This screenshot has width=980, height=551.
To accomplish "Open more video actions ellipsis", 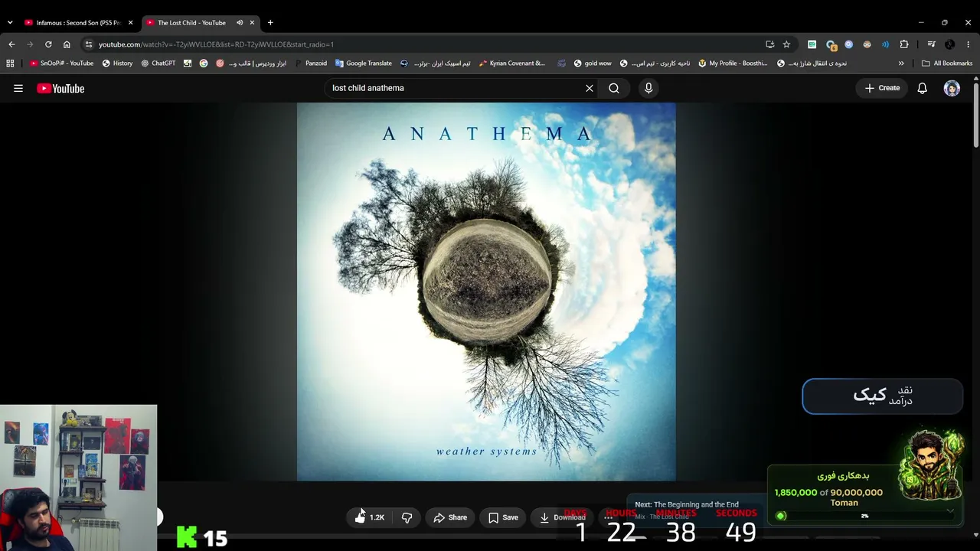I will coord(608,517).
